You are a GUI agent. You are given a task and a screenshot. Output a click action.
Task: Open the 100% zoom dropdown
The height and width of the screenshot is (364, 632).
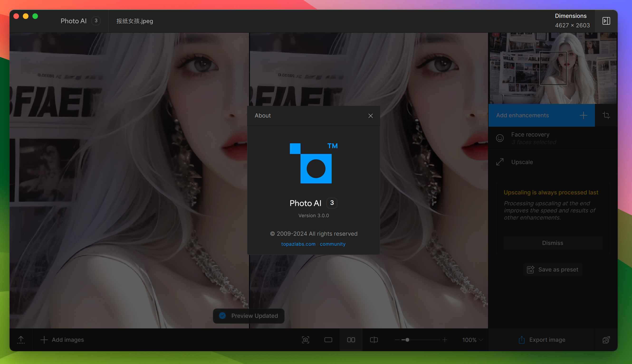coord(473,340)
